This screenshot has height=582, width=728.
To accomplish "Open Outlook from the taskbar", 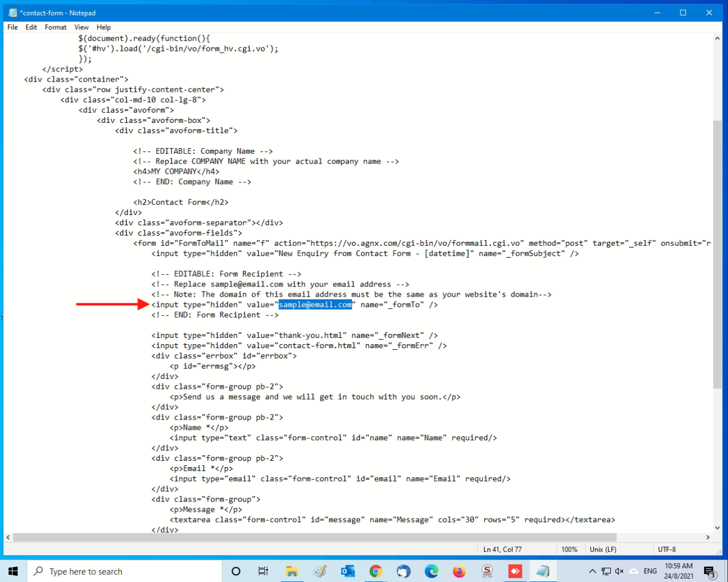I will pyautogui.click(x=347, y=571).
